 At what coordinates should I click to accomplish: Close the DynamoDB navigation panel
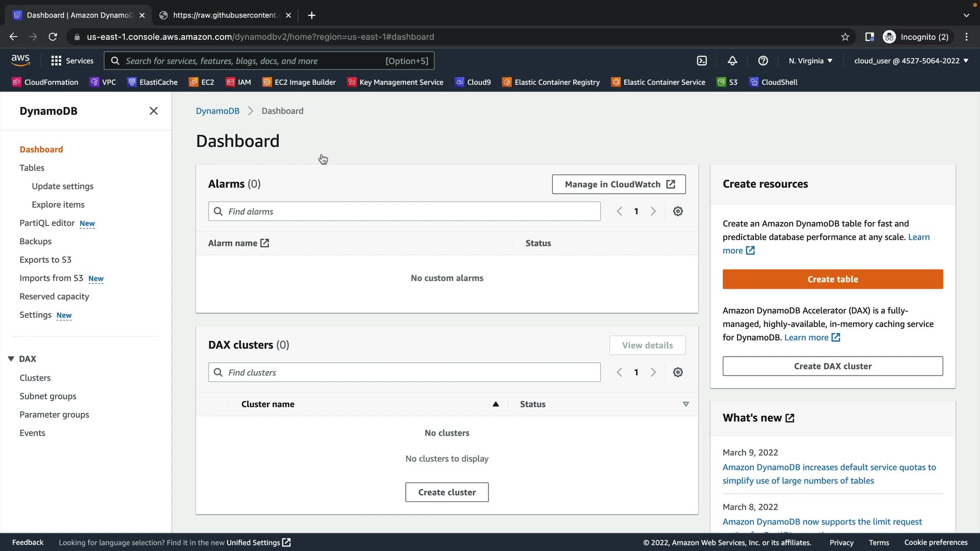click(x=153, y=111)
